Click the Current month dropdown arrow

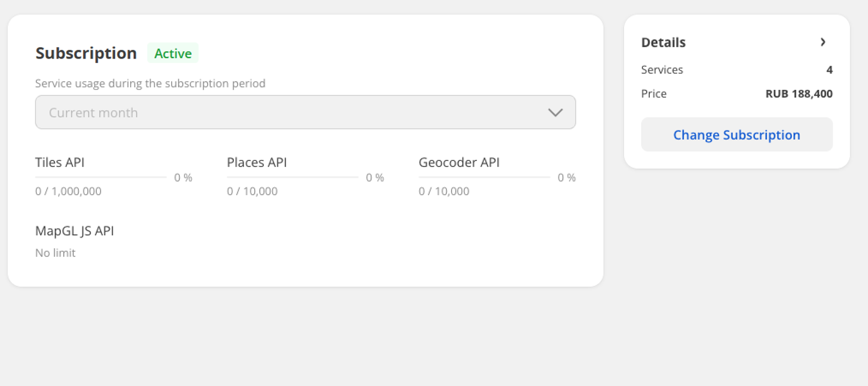555,113
